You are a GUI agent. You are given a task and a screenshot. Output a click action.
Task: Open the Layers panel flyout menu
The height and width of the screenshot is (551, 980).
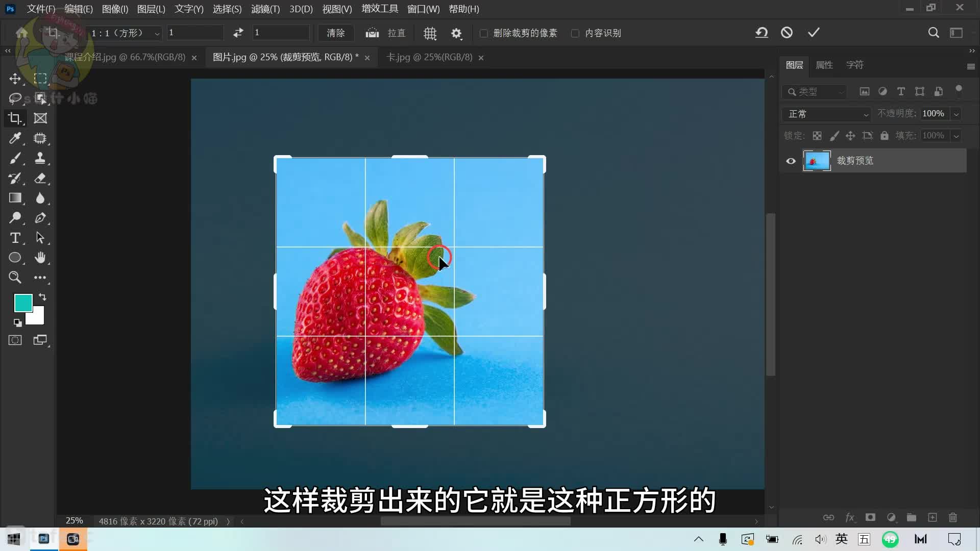pos(971,66)
